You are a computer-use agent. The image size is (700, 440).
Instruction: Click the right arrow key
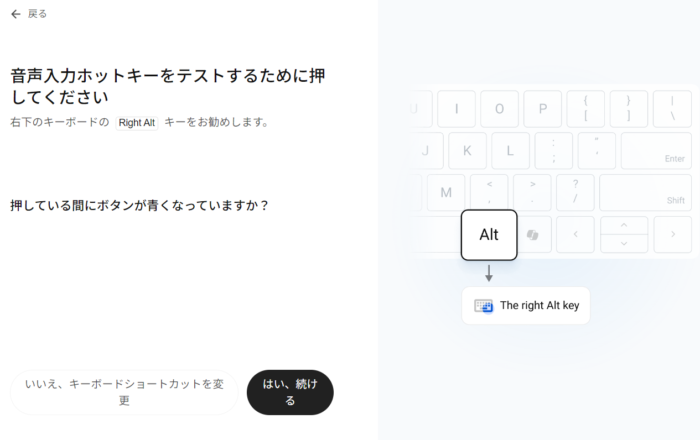coord(672,235)
